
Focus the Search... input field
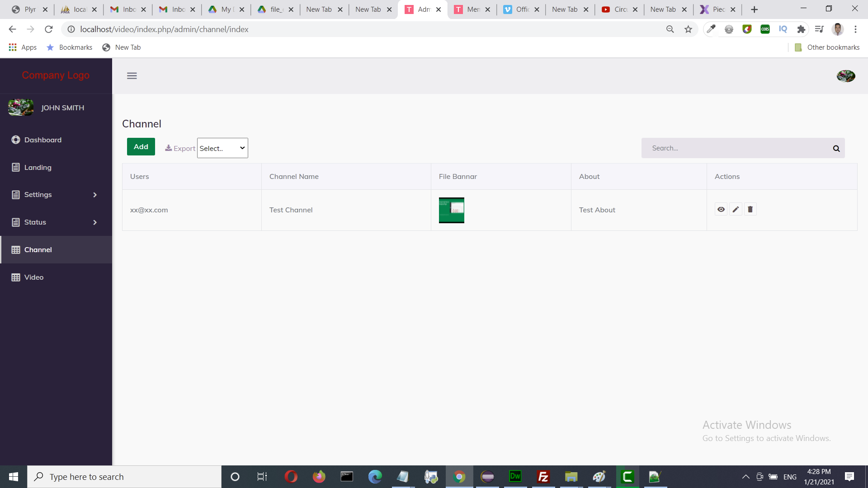click(737, 148)
